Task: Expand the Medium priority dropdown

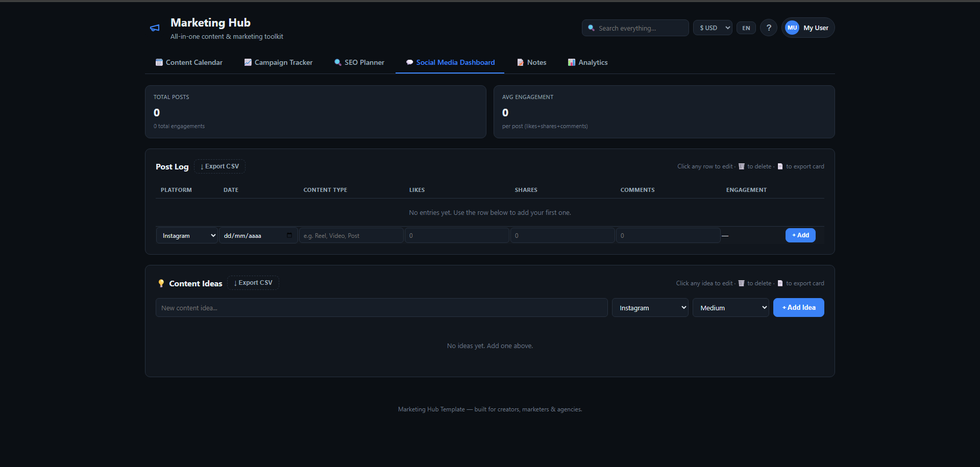Action: (731, 308)
